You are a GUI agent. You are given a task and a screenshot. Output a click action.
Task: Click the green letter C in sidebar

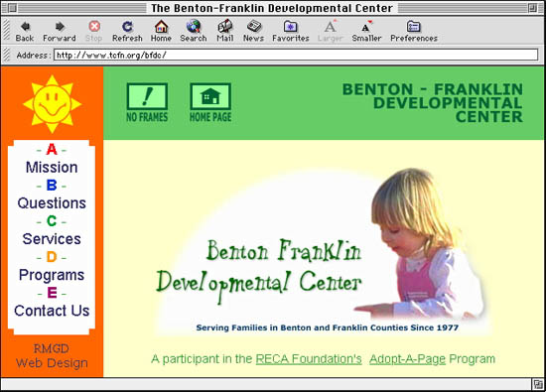pyautogui.click(x=52, y=221)
